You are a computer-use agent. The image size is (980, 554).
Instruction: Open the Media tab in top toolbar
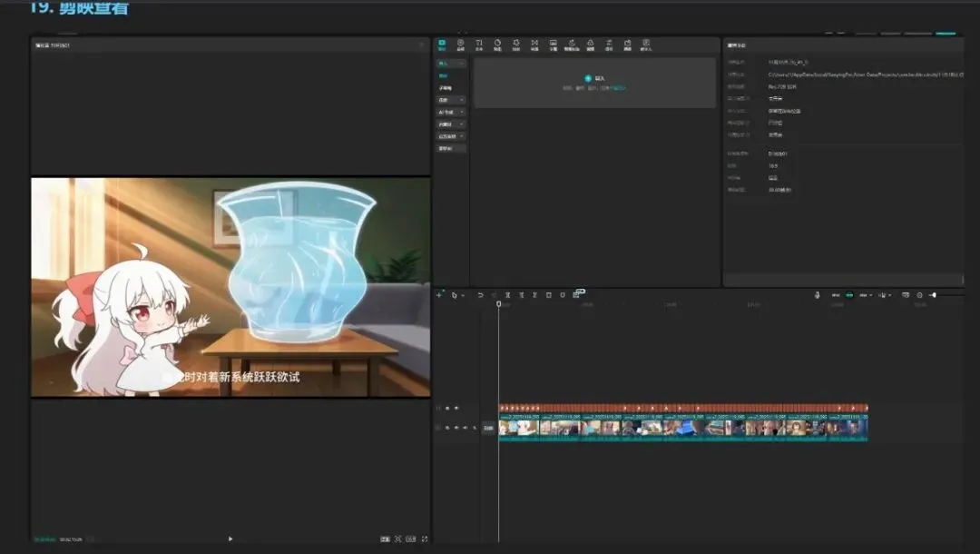pos(442,45)
